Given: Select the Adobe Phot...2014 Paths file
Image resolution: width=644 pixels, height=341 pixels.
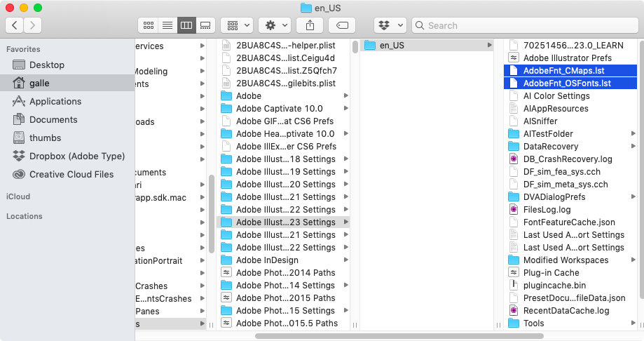Looking at the screenshot, I should click(x=283, y=273).
